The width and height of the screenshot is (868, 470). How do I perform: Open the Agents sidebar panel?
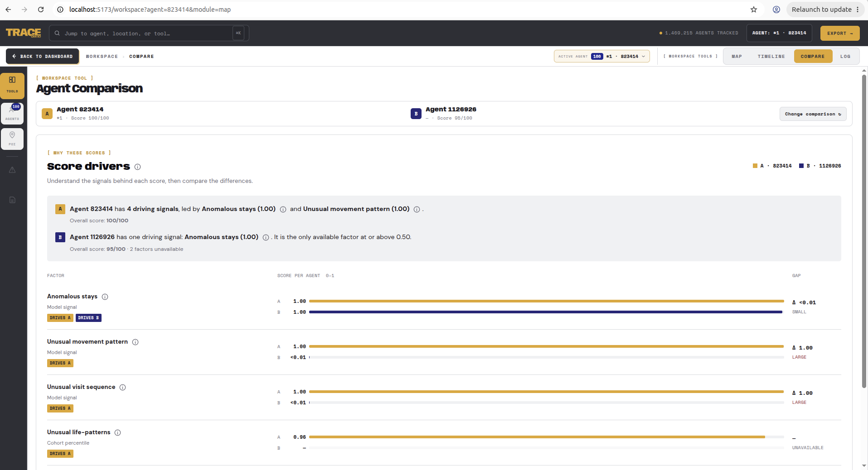(12, 113)
